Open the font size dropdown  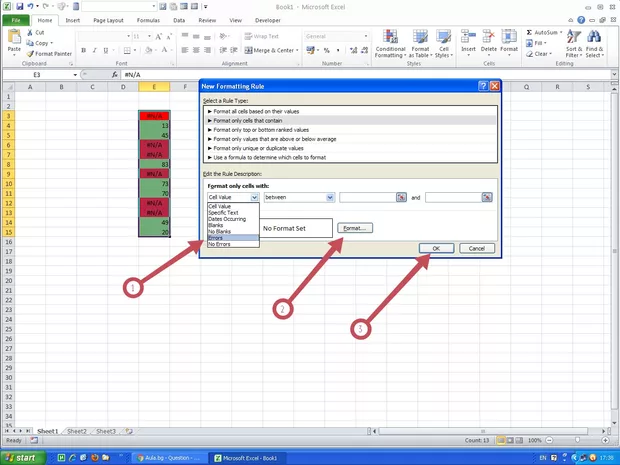[149, 36]
